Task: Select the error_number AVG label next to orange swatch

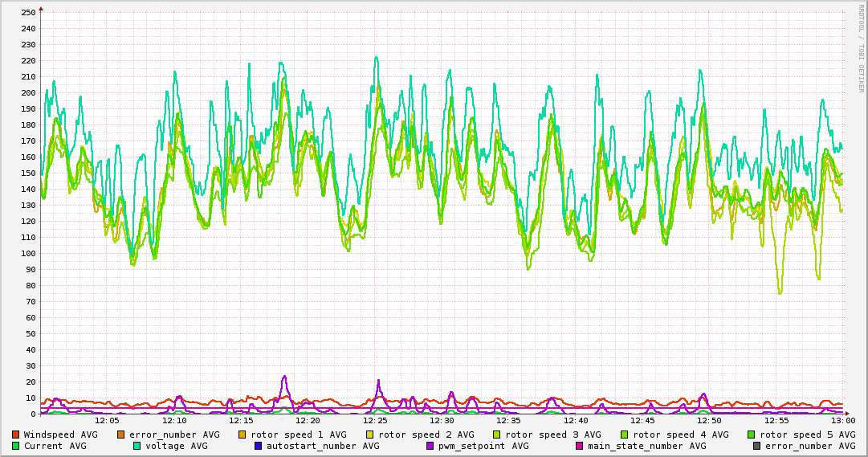Action: [174, 435]
